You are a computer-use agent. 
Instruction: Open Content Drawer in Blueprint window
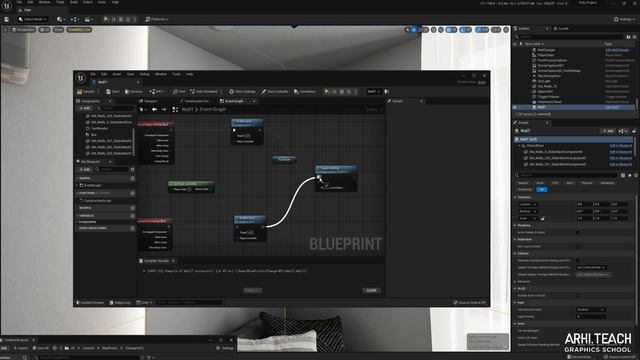point(90,302)
